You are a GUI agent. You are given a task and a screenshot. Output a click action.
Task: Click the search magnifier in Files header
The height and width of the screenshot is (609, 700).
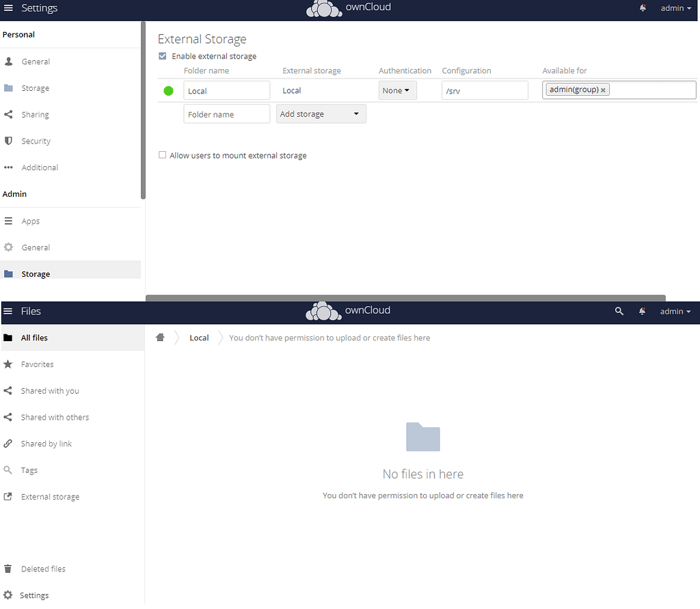click(619, 311)
